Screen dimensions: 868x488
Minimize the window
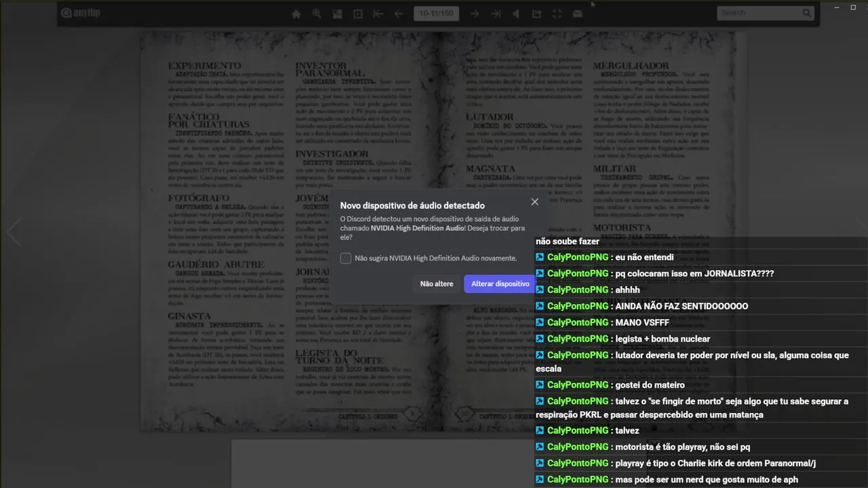pos(837,7)
